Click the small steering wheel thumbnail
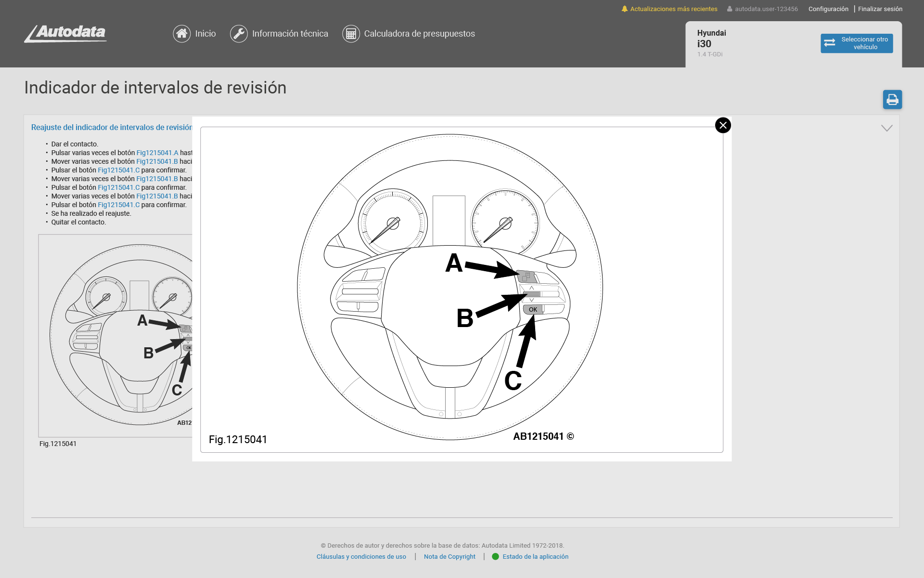 (x=115, y=336)
